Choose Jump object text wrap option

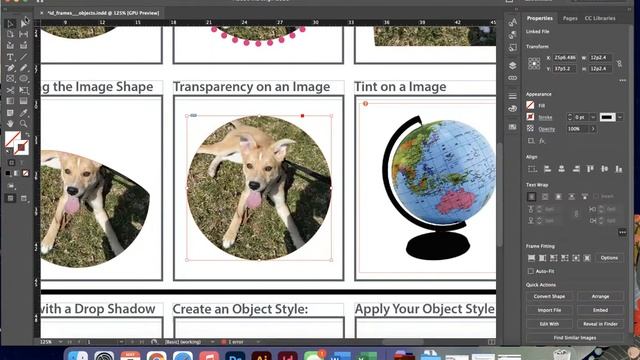pos(572,197)
